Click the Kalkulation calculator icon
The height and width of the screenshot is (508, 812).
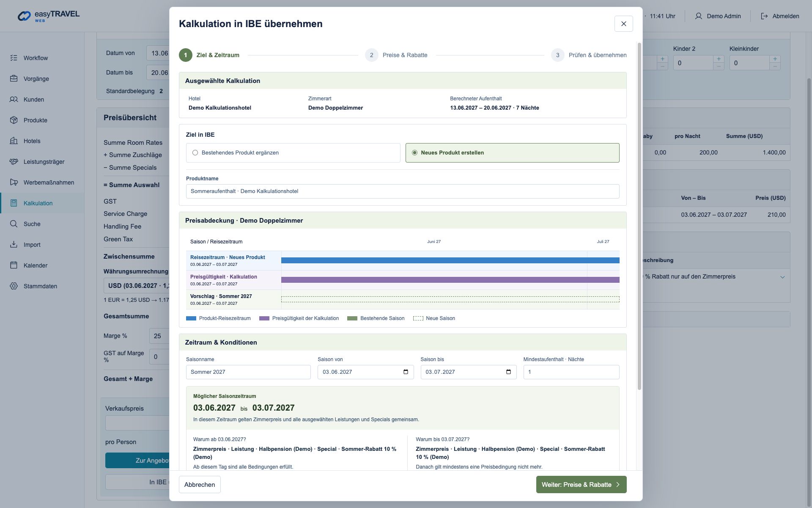[14, 203]
